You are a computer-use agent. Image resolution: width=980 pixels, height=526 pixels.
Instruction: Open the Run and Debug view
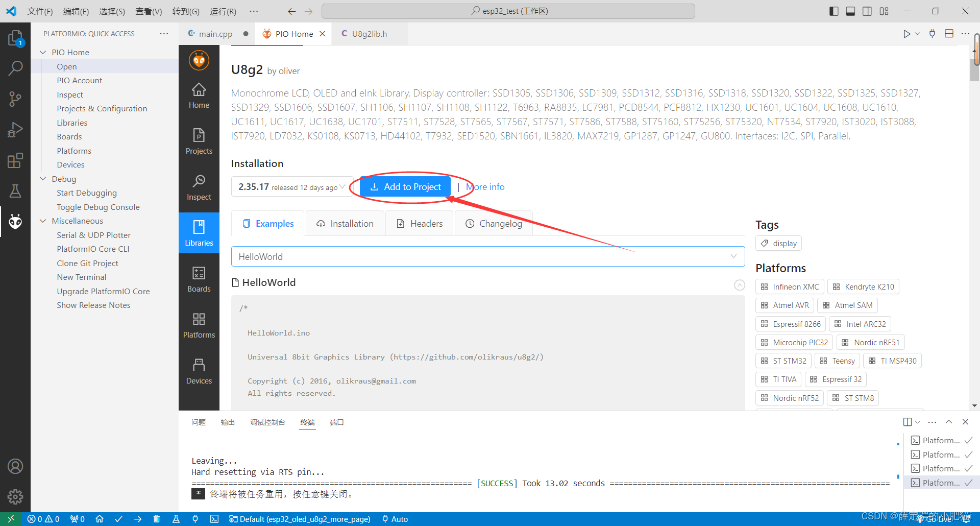tap(15, 130)
